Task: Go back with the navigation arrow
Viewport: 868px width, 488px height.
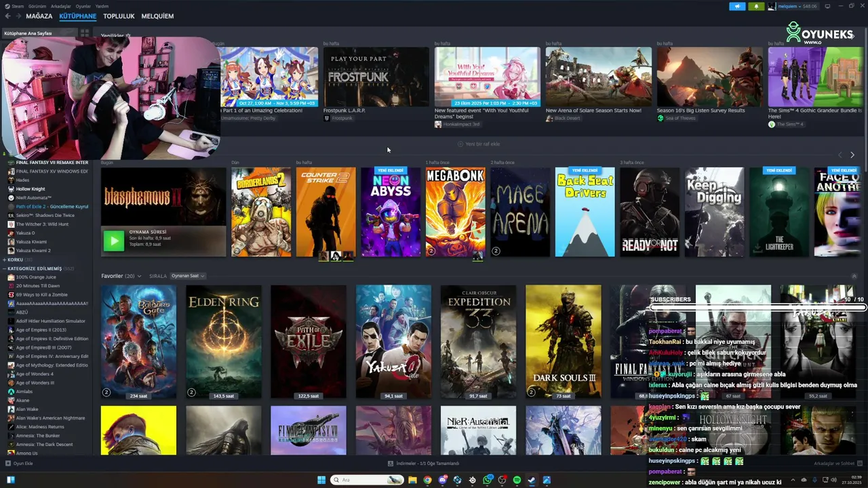Action: tap(7, 16)
